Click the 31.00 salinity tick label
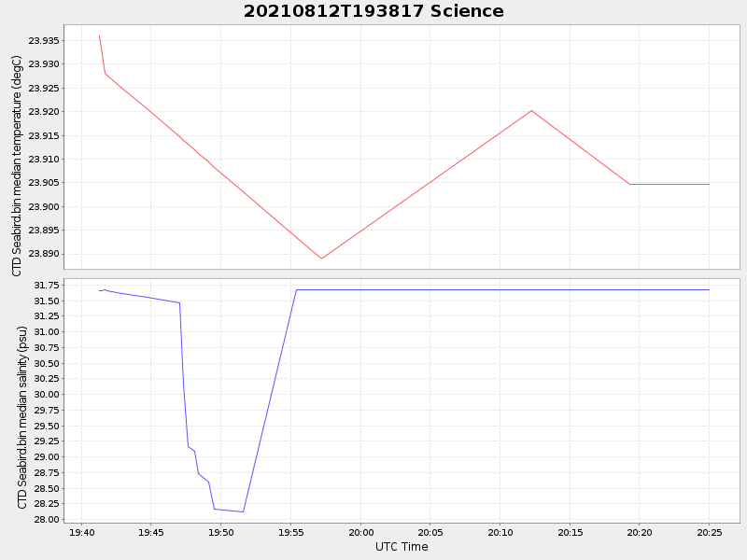 coord(47,332)
